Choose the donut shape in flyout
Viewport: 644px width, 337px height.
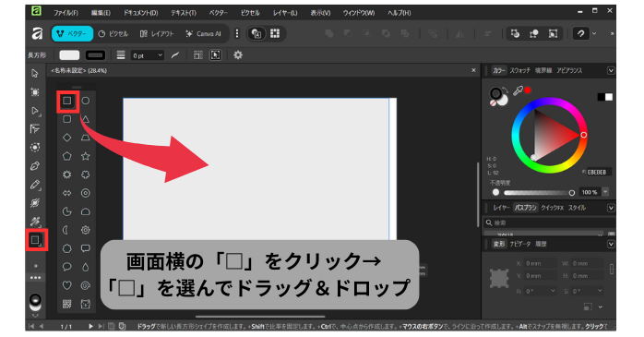pyautogui.click(x=86, y=193)
